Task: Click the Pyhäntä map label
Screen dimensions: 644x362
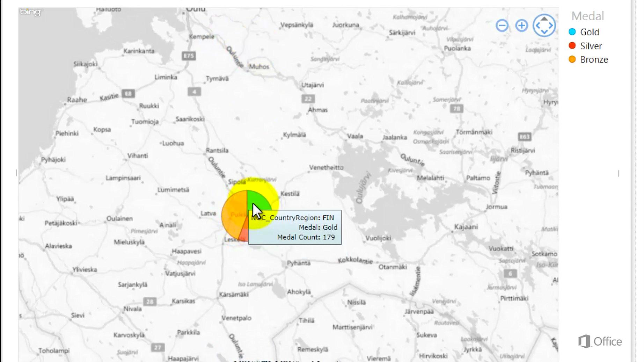Action: point(299,263)
